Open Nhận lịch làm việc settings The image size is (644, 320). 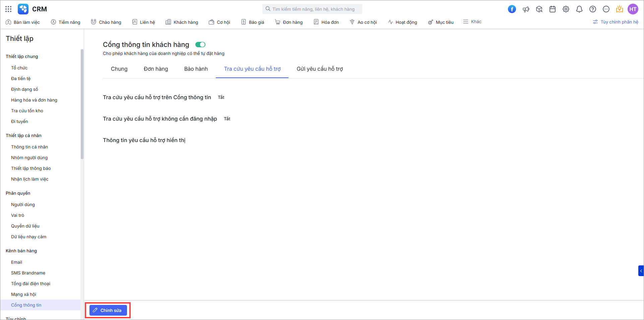(x=30, y=179)
